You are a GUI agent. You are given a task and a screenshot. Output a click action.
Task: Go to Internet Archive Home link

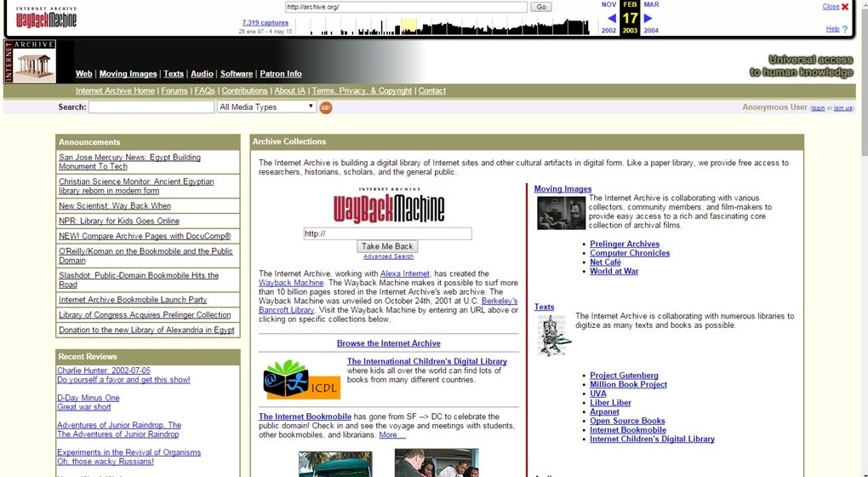[x=115, y=91]
